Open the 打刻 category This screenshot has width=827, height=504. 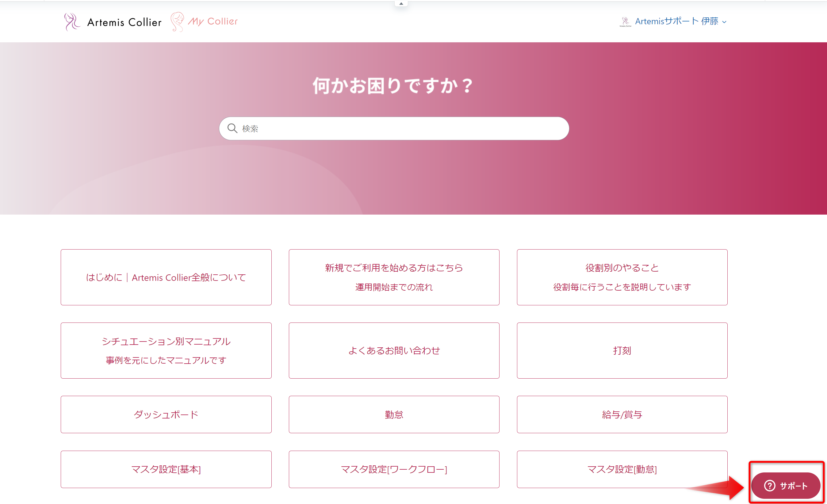622,350
